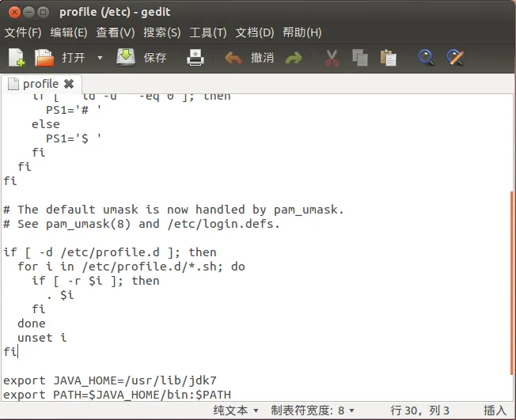Open the 帮助(H) menu
Screen dimensions: 516x420
tap(302, 32)
